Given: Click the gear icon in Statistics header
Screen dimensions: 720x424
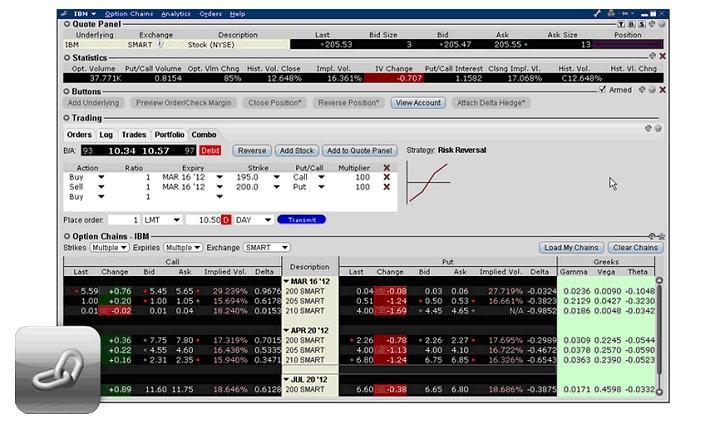Looking at the screenshot, I should pos(652,56).
